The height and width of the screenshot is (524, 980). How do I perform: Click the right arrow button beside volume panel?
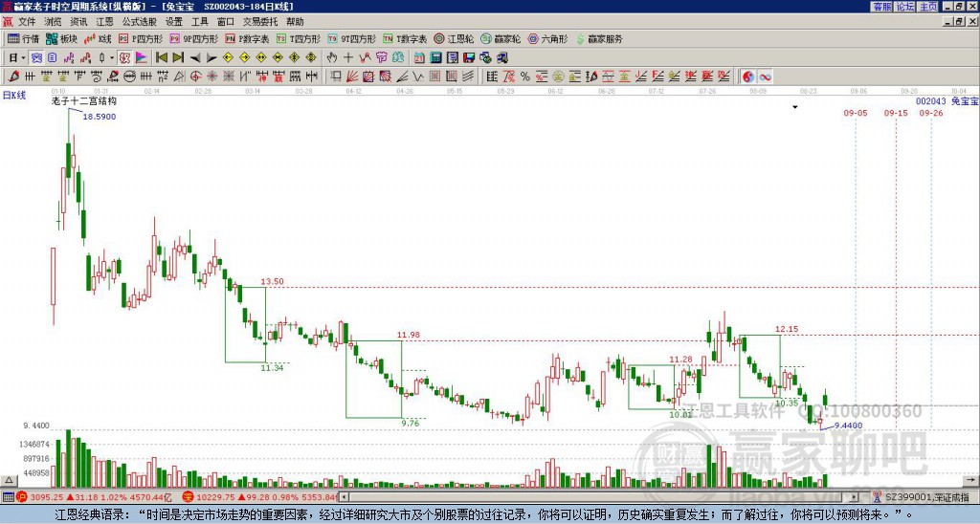coord(970,480)
